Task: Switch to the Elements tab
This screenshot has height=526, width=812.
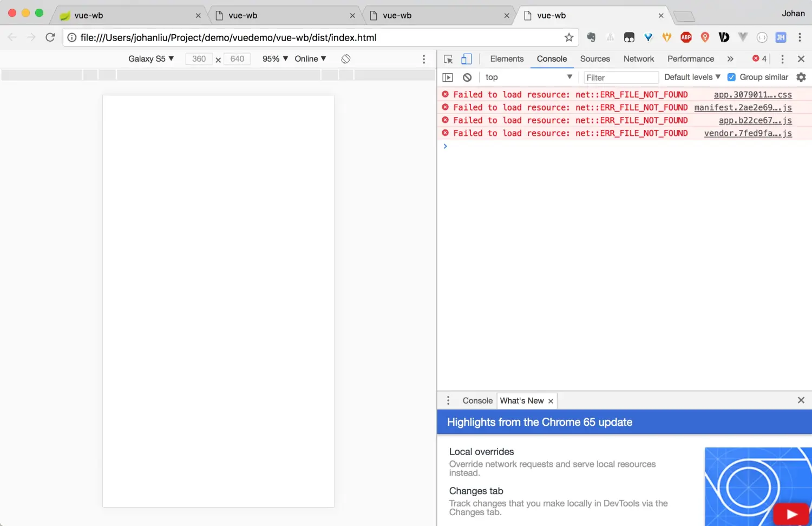Action: point(507,59)
